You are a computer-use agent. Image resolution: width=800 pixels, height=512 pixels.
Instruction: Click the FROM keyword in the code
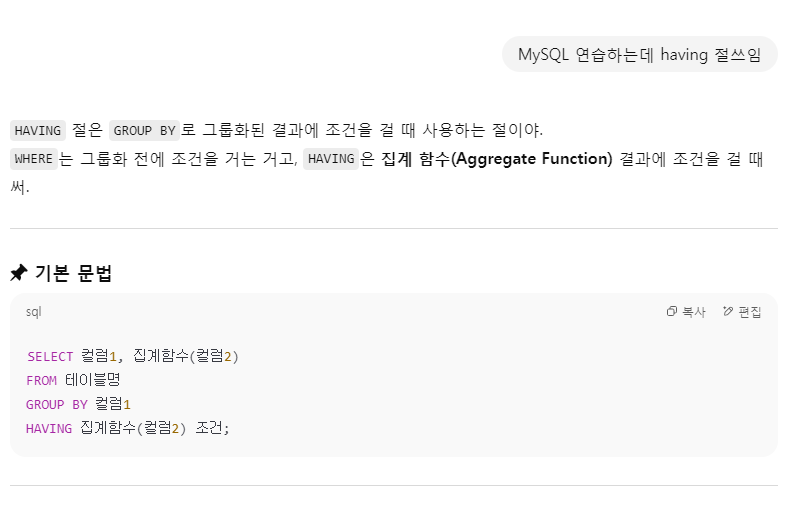[41, 380]
